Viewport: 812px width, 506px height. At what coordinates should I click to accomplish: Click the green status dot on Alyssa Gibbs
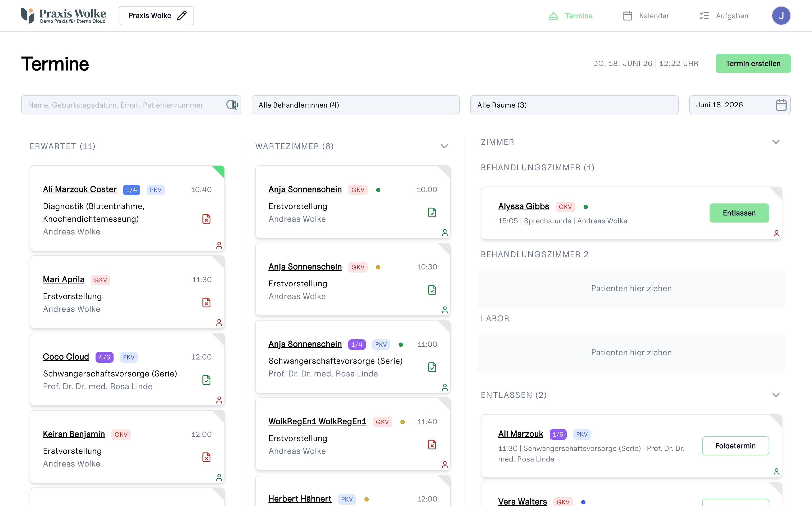click(x=585, y=207)
